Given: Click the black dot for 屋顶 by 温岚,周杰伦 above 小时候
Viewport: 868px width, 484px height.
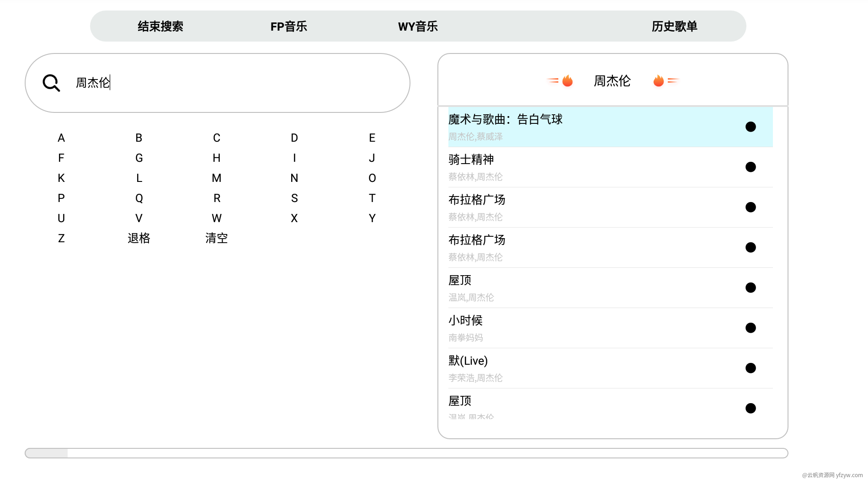Looking at the screenshot, I should 751,287.
